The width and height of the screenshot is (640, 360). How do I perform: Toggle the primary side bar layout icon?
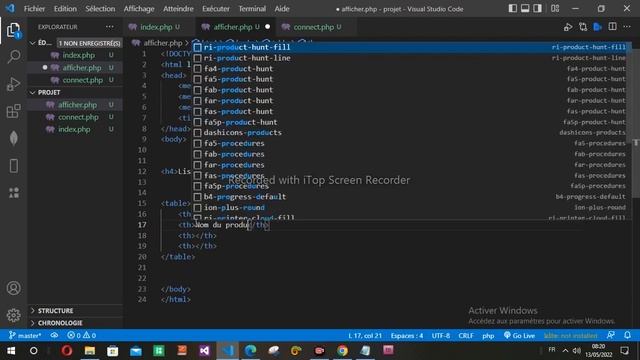[513, 8]
